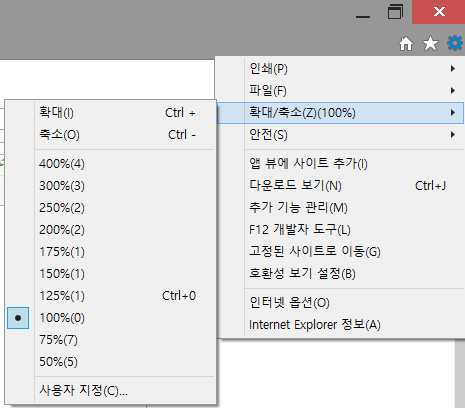Set zoom to 75%(7)
Screen dimensions: 465x408
[x=110, y=340]
